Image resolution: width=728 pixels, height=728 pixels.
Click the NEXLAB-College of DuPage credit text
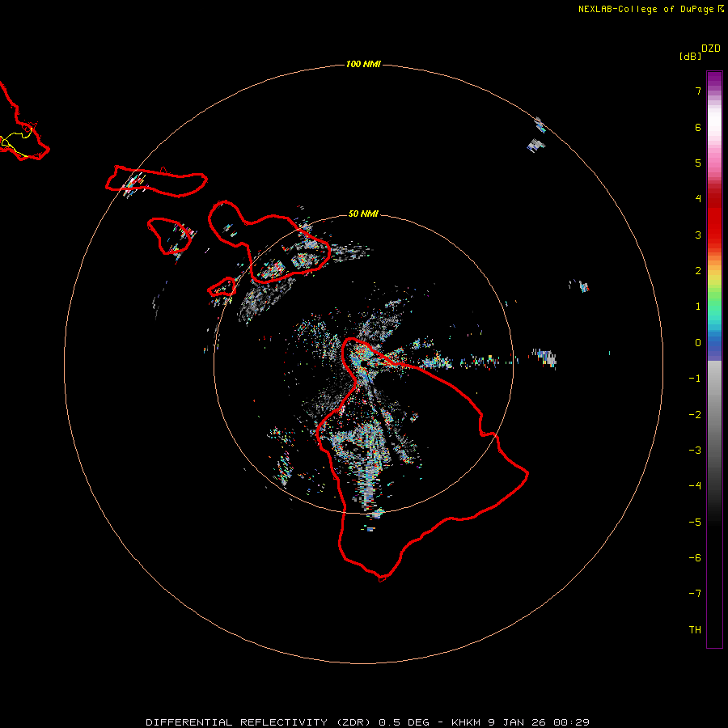[x=646, y=9]
